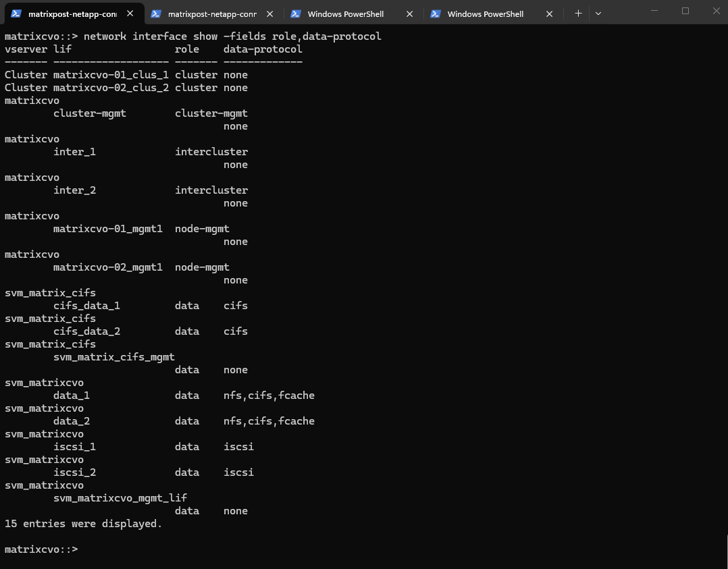
Task: Click the "15 entries were displayed" output line
Action: [x=83, y=524]
